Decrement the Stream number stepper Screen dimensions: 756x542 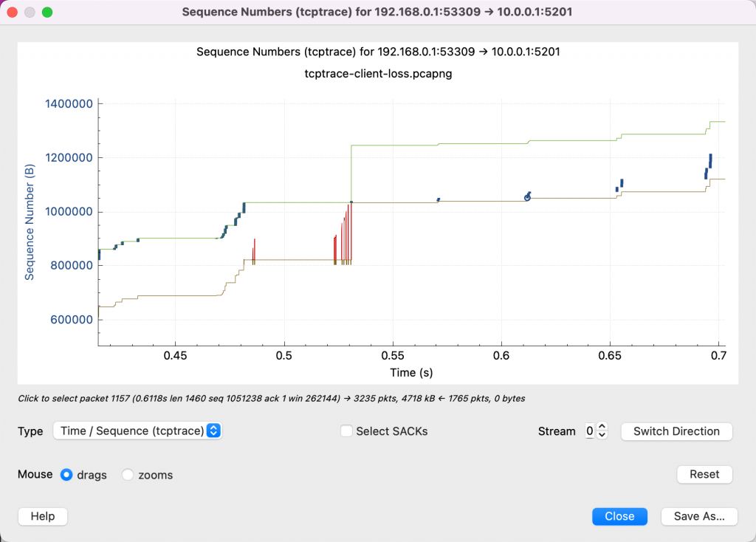pyautogui.click(x=602, y=435)
